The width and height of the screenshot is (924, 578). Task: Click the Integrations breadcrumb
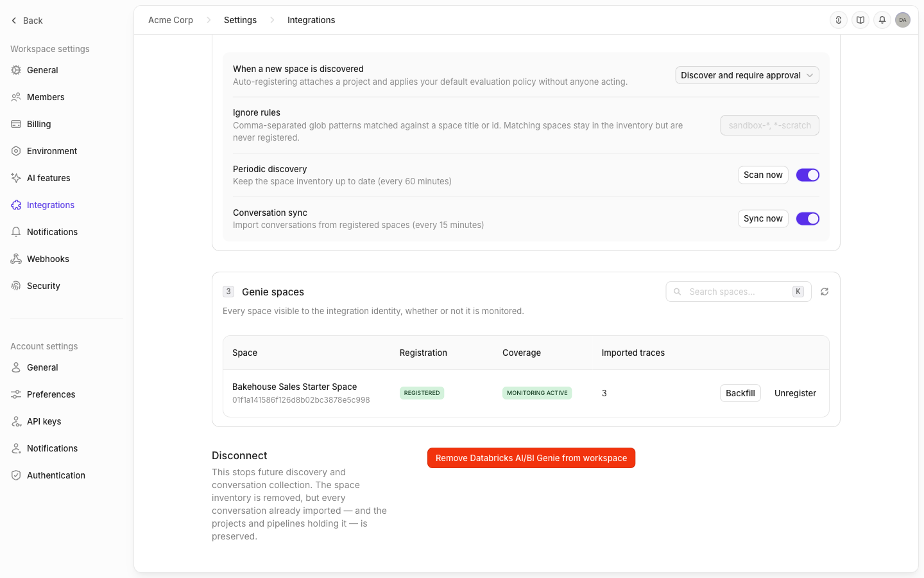(x=311, y=20)
